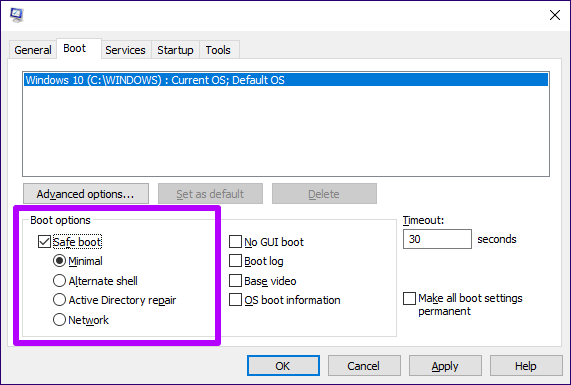Viewport: 571px width, 385px height.
Task: Select the Minimal safe boot option
Action: (x=59, y=261)
